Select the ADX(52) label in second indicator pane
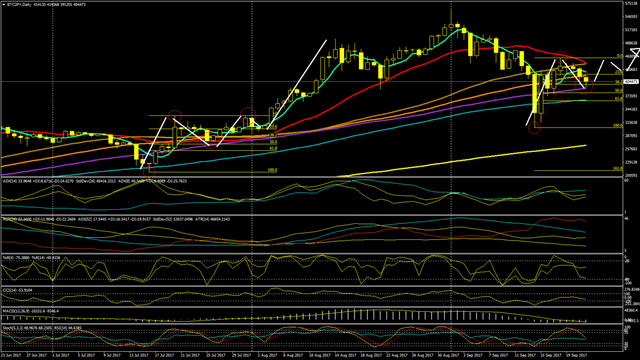Image resolution: width=640 pixels, height=360 pixels. tap(85, 219)
